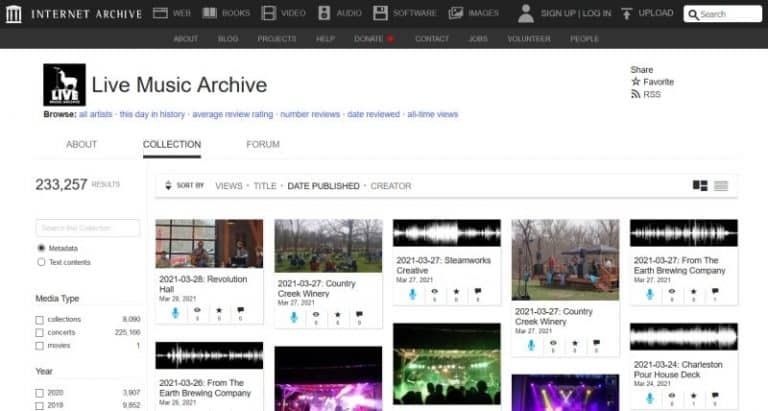Click microphone icon on Steamworks Creative card
768x411 pixels.
412,294
